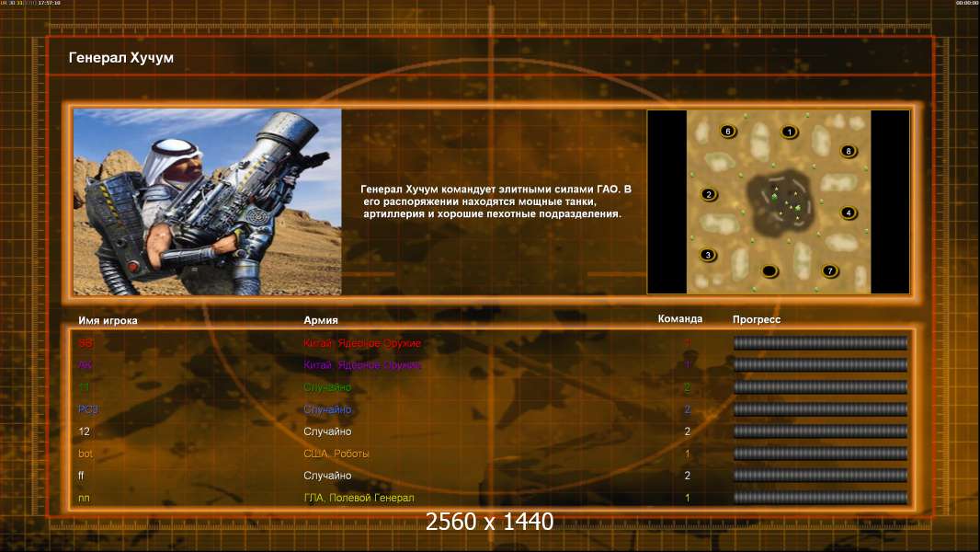Viewport: 980px width, 552px height.
Task: Click 'Случайно' army in player 12's row
Action: point(327,431)
